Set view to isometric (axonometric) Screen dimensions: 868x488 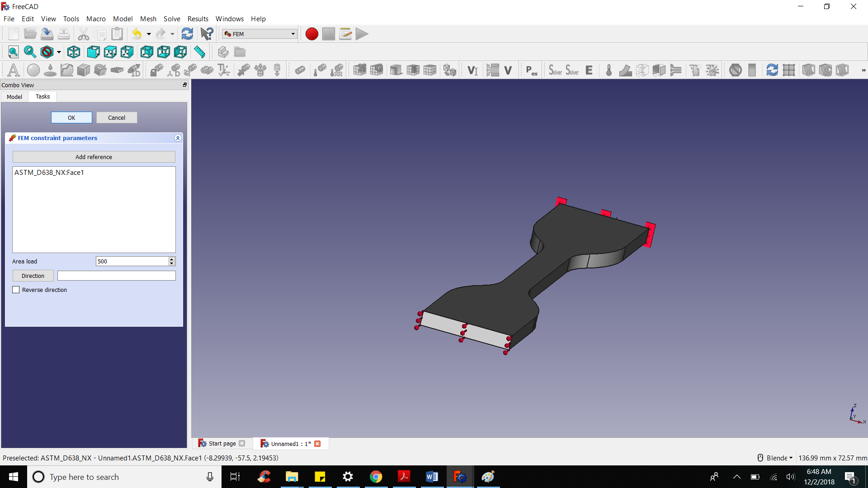(74, 52)
